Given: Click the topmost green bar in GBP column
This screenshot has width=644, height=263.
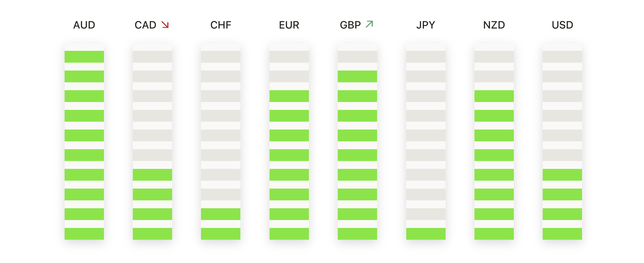Looking at the screenshot, I should (357, 76).
